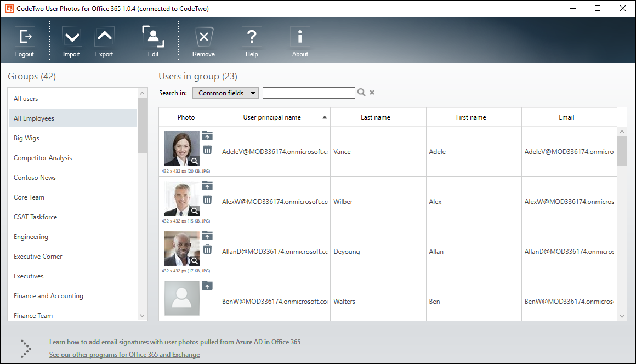The width and height of the screenshot is (636, 364).
Task: Click the users table scroll-down arrow
Action: point(622,316)
